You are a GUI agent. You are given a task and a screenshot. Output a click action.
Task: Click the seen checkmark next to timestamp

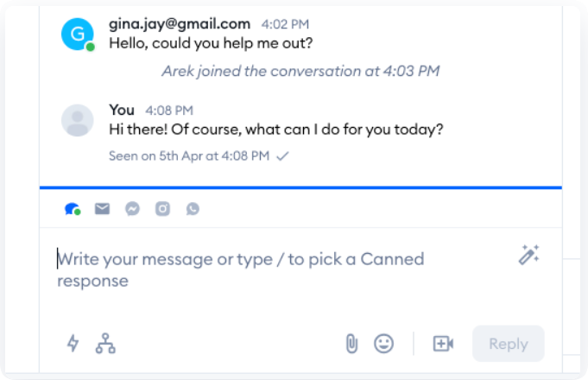pos(282,156)
